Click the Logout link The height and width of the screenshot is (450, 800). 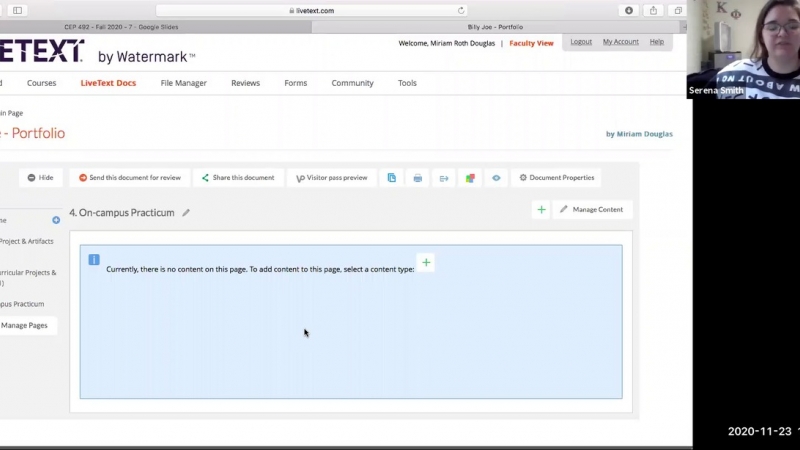[x=581, y=42]
